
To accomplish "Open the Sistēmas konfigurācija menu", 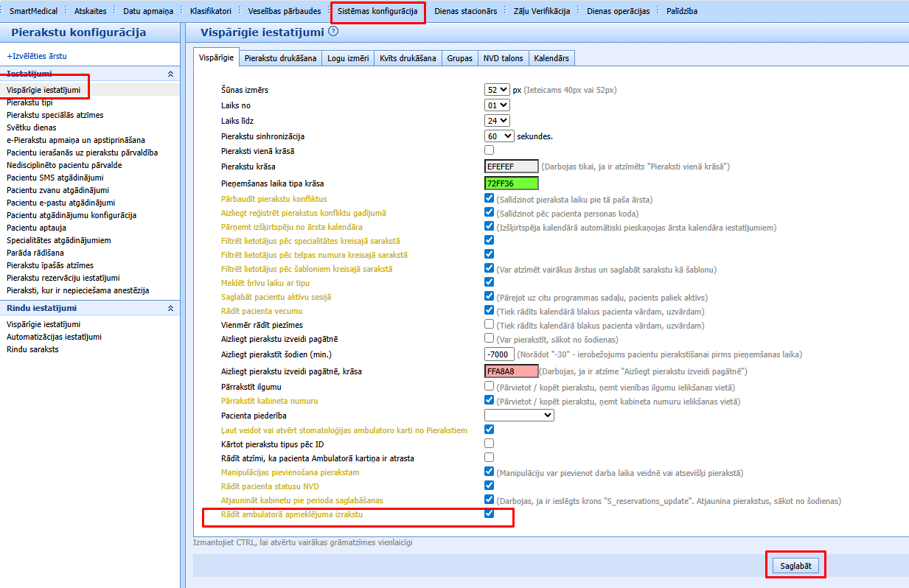I will 377,11.
